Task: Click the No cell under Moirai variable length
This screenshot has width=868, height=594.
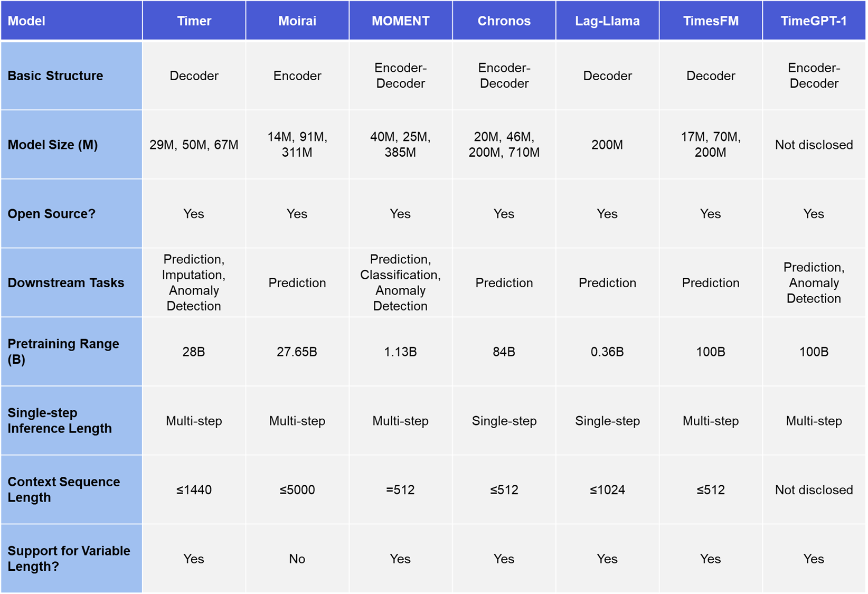Action: (x=297, y=558)
